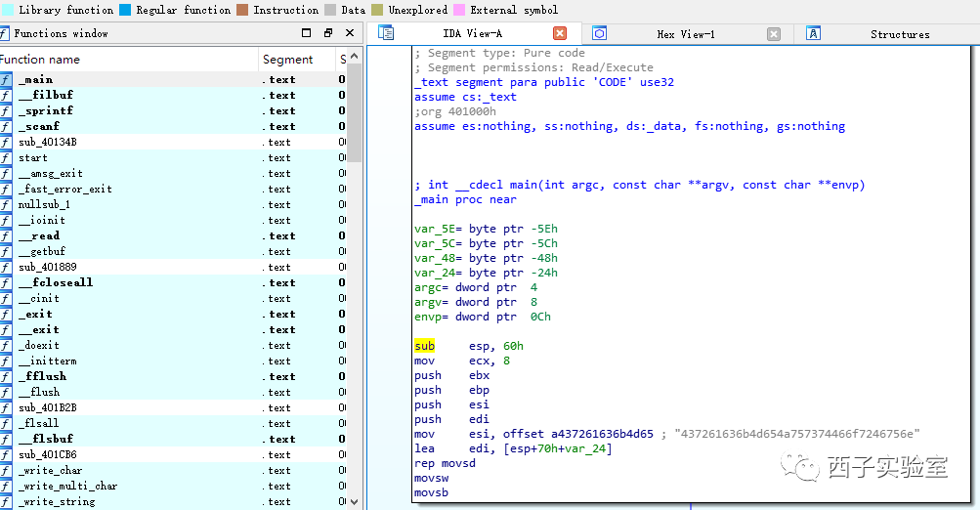980x510 pixels.
Task: Select the _doexit function row
Action: tap(174, 345)
